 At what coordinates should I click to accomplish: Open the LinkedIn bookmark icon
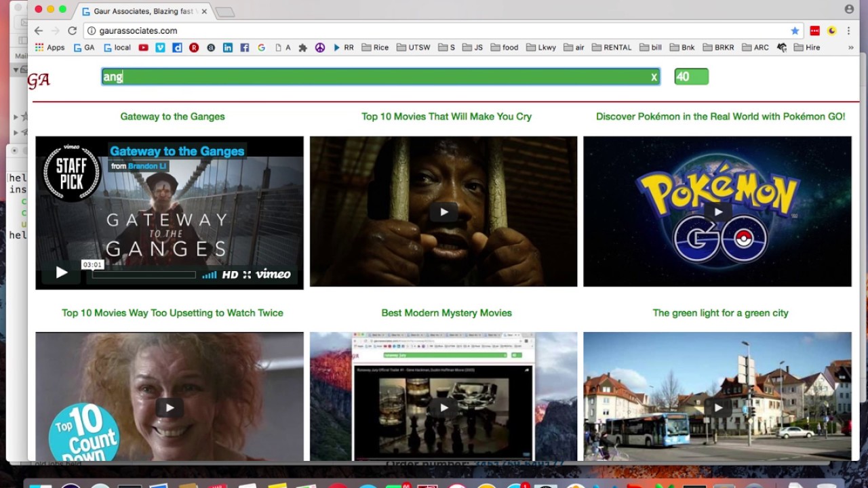[228, 47]
